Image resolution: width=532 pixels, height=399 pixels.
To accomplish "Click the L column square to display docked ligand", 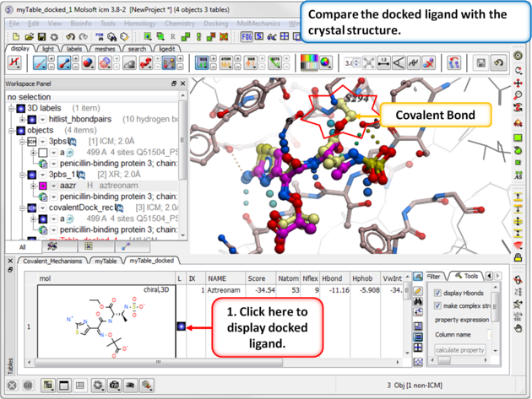I will point(182,326).
